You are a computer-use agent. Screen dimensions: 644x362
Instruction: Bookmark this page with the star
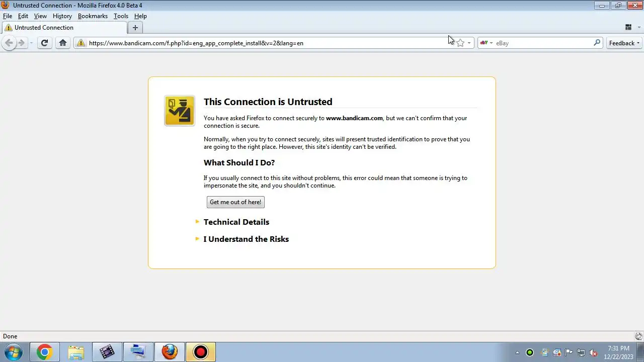point(460,43)
